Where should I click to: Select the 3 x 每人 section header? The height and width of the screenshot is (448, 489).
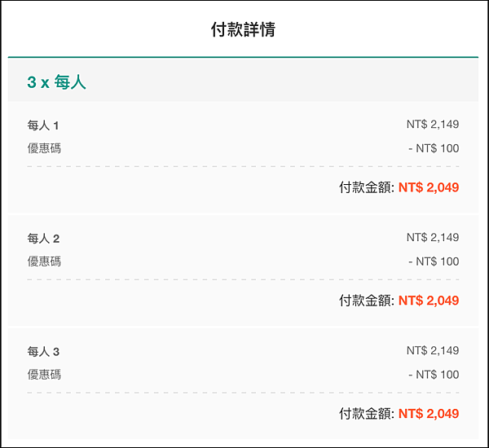tap(56, 82)
